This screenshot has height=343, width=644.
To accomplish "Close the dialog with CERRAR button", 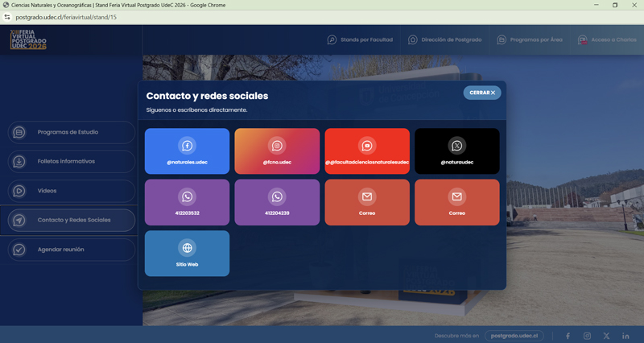I will (x=482, y=93).
